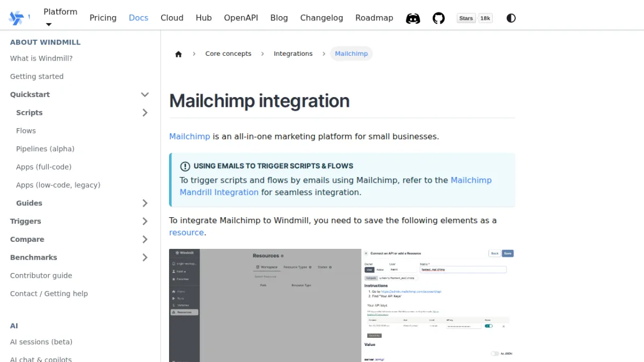This screenshot has width=644, height=362.
Task: Toggle dark mode with contrast icon
Action: [511, 18]
